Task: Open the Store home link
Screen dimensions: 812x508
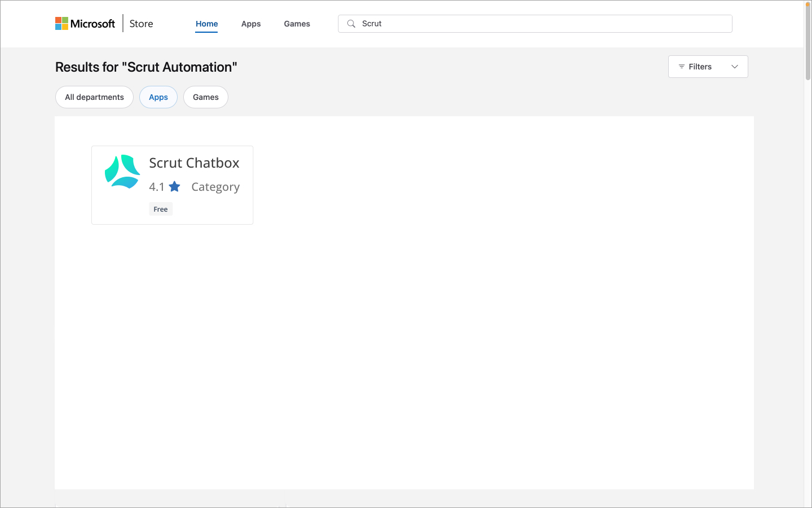Action: click(x=141, y=24)
